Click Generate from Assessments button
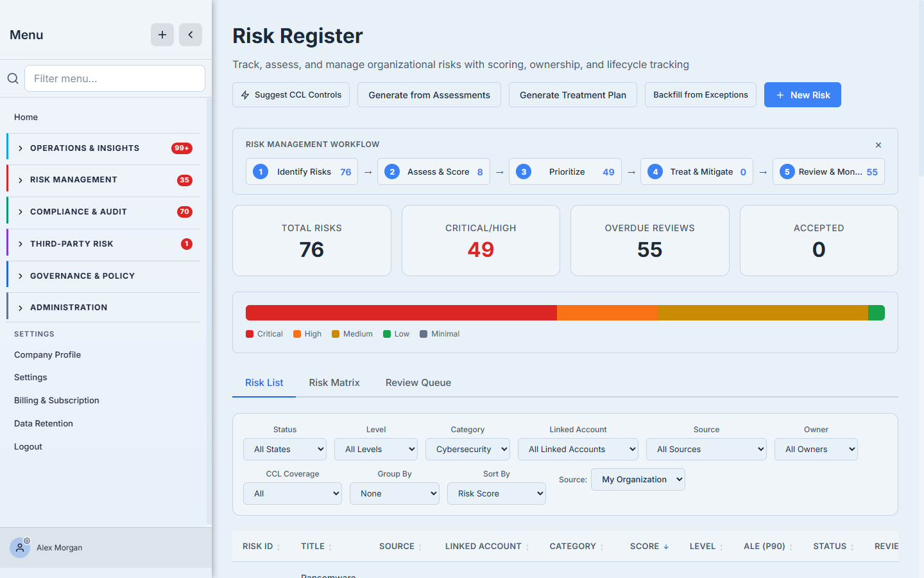Image resolution: width=924 pixels, height=578 pixels. click(x=429, y=95)
